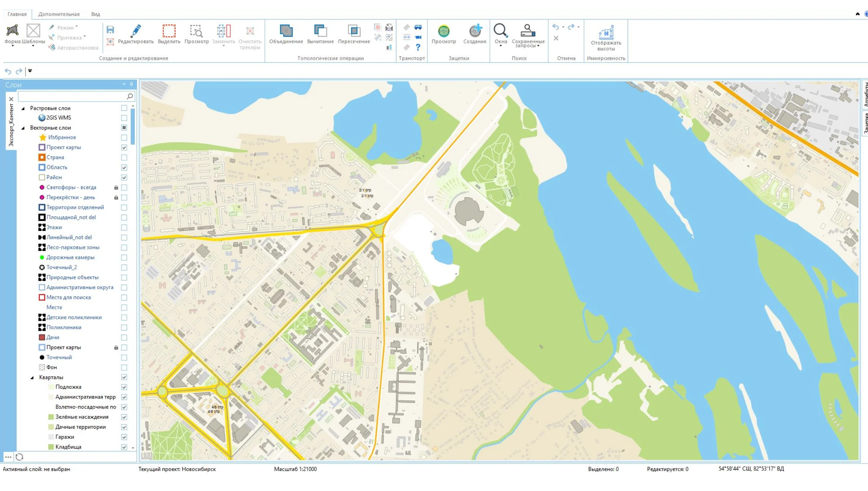This screenshot has width=868, height=491.
Task: Click the layers list scrollbar thumb
Action: pyautogui.click(x=133, y=127)
